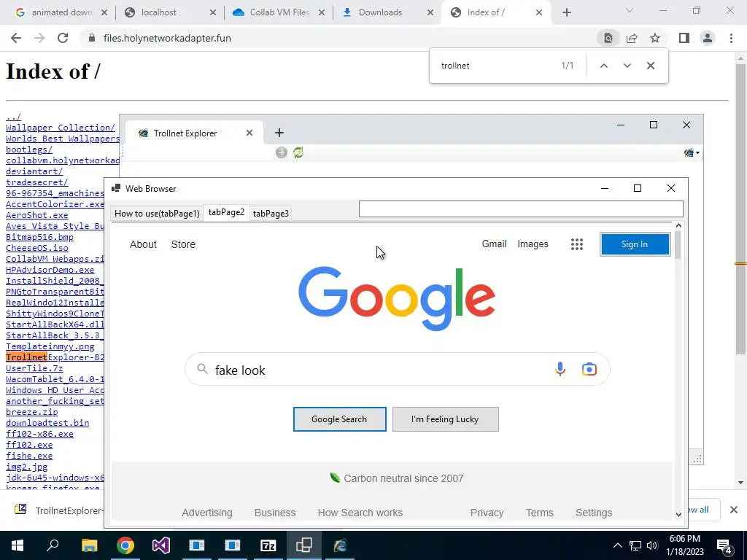Share this page via share icon
747x560 pixels.
tap(632, 38)
